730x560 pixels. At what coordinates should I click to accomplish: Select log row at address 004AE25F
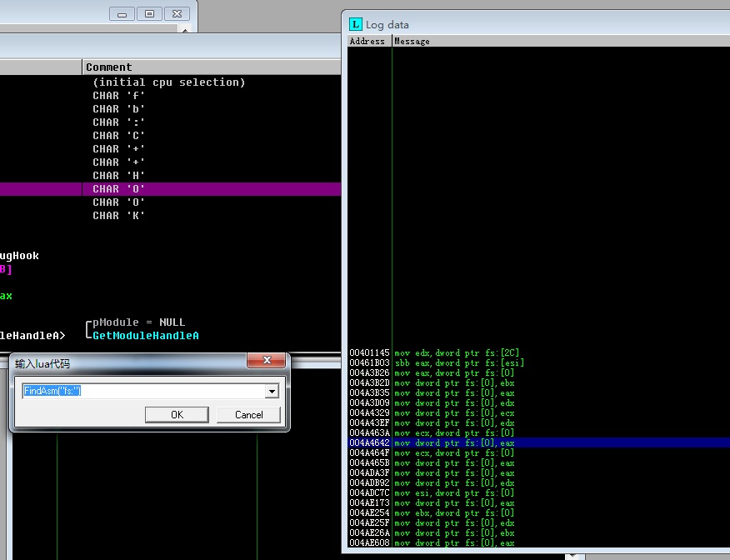click(x=538, y=522)
